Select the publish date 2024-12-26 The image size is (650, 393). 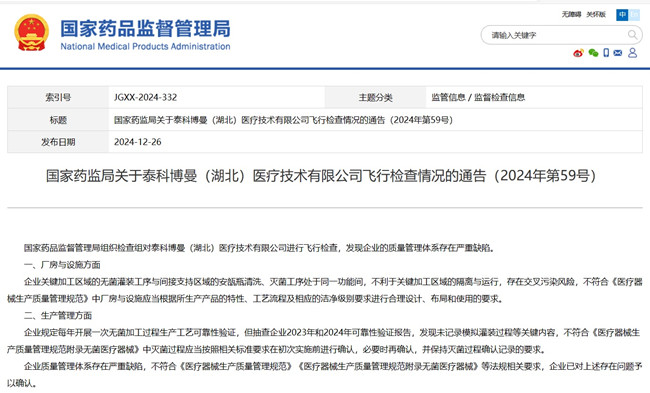tap(138, 142)
